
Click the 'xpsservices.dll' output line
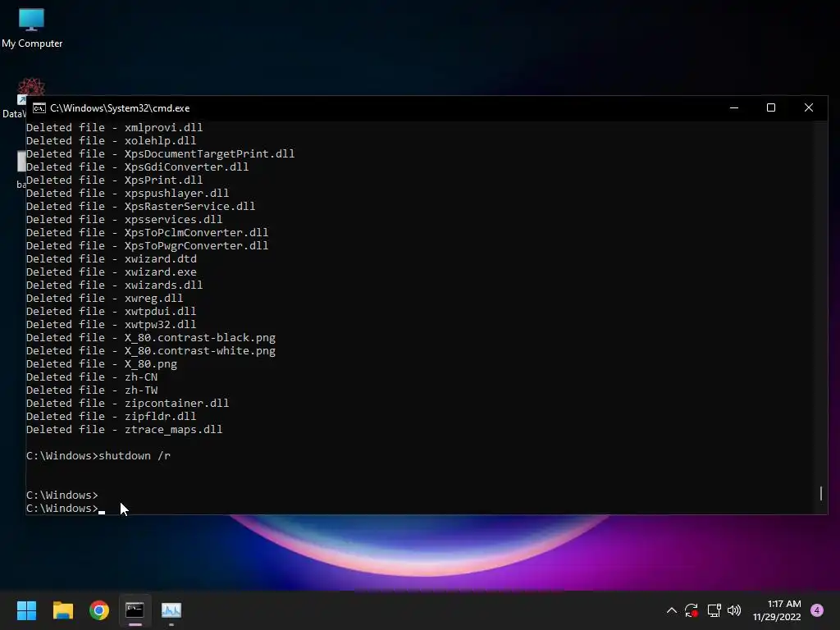pyautogui.click(x=125, y=220)
